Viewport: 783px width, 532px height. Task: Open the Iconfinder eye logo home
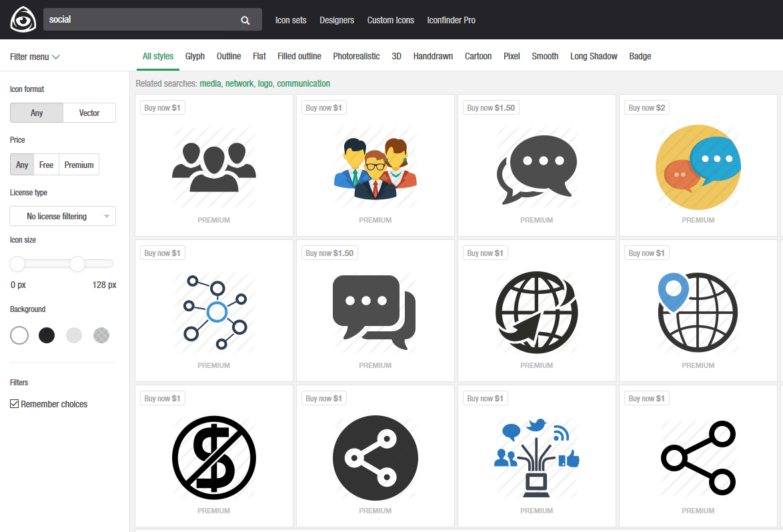[x=23, y=19]
